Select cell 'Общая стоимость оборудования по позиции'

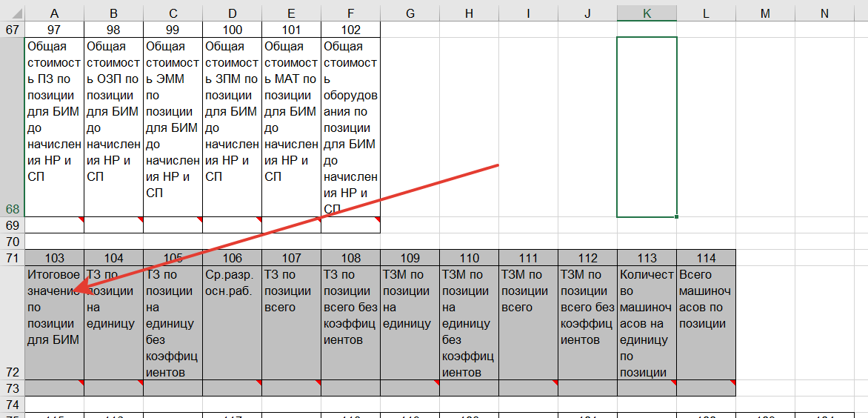click(350, 127)
